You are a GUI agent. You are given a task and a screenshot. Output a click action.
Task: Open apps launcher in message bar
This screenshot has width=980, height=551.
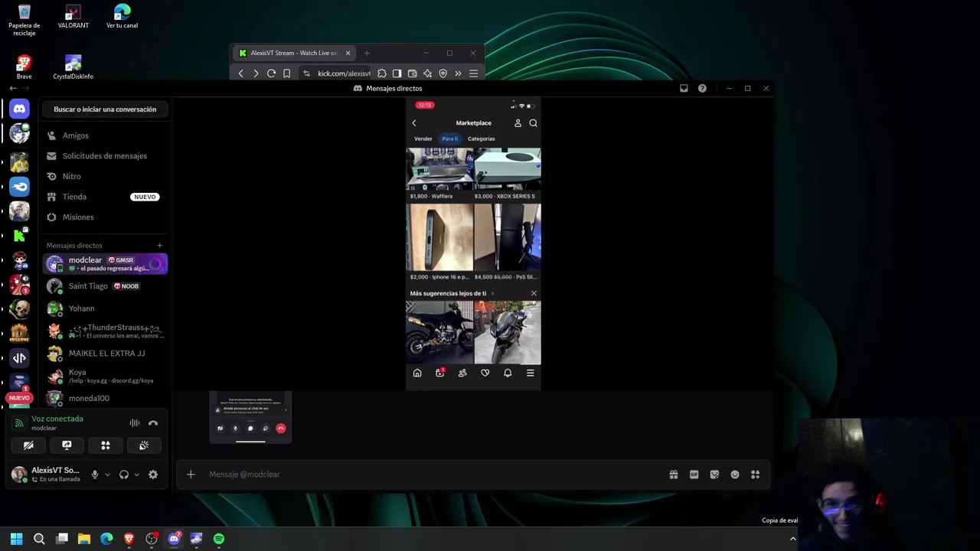pyautogui.click(x=755, y=474)
